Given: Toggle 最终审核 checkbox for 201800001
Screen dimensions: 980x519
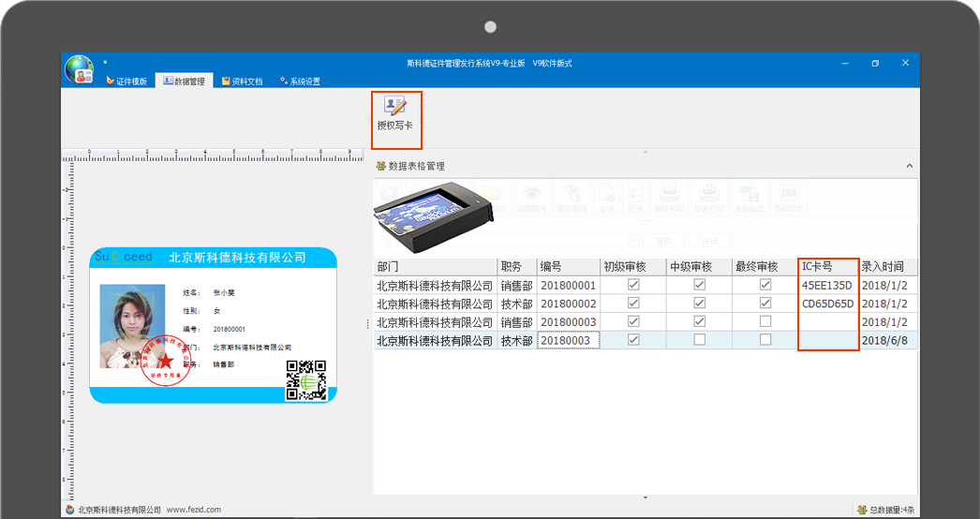Looking at the screenshot, I should pos(765,285).
